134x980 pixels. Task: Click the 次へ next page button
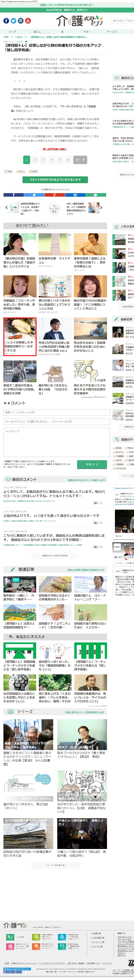coord(79,160)
